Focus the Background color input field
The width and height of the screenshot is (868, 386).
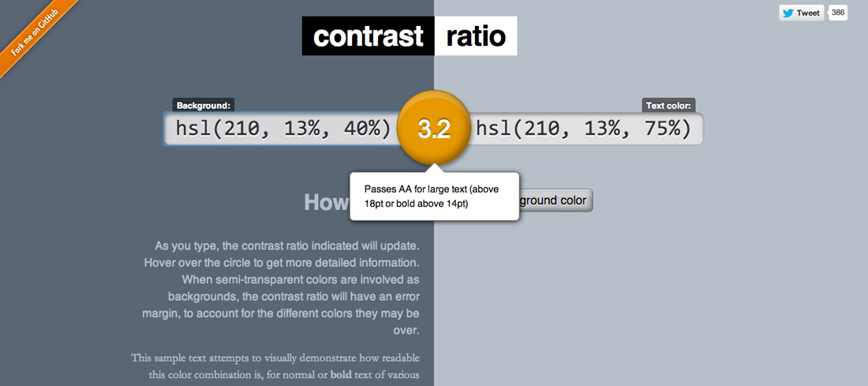click(x=280, y=129)
